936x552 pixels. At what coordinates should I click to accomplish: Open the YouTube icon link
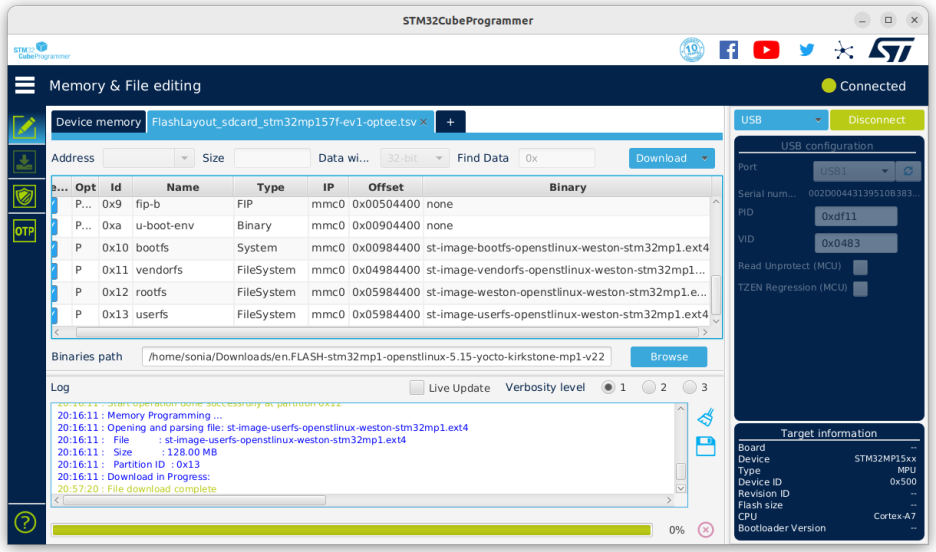[766, 50]
